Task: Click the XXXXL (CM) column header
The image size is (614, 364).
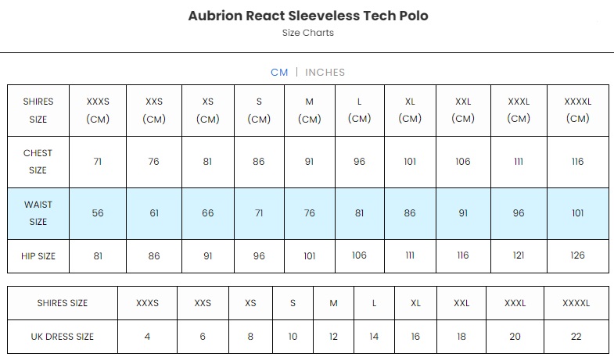Action: 577,110
